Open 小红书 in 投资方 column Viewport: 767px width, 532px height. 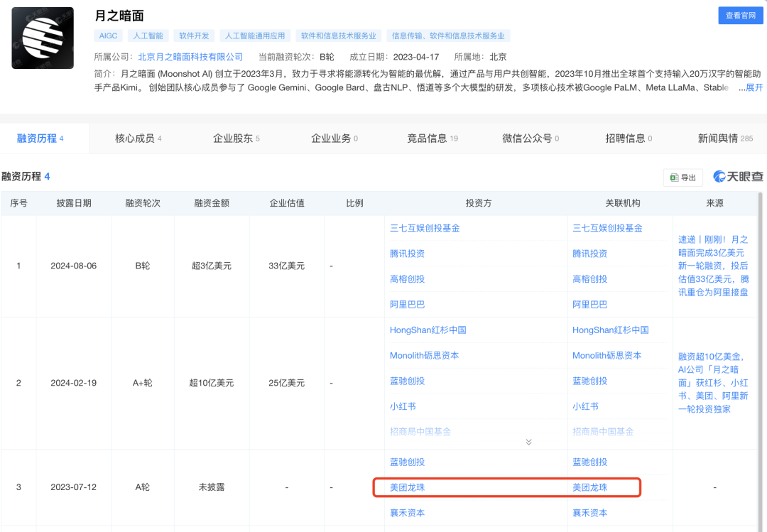pos(403,406)
